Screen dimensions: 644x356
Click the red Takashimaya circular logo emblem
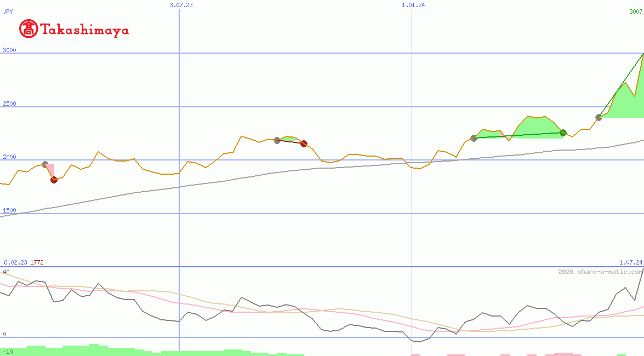click(29, 28)
